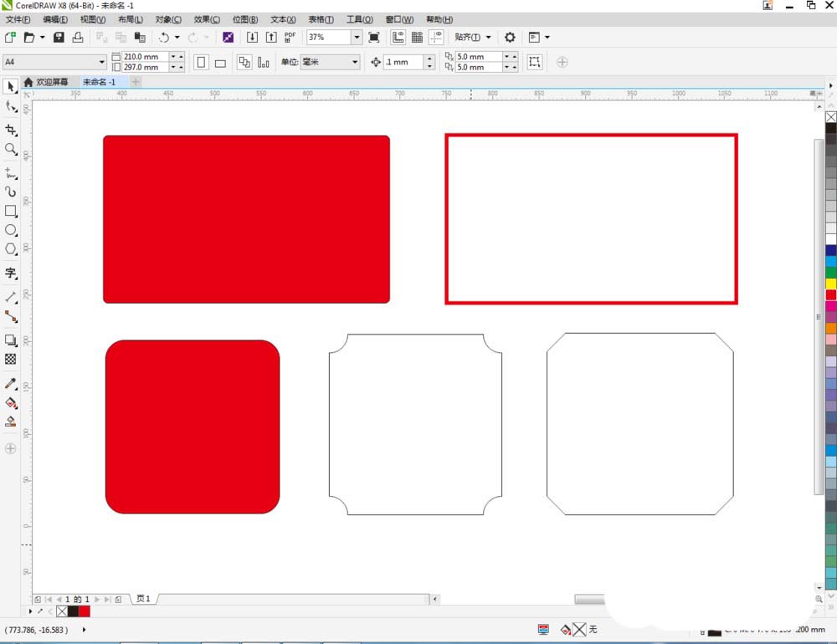837x644 pixels.
Task: Set page to landscape orientation
Action: pos(220,63)
